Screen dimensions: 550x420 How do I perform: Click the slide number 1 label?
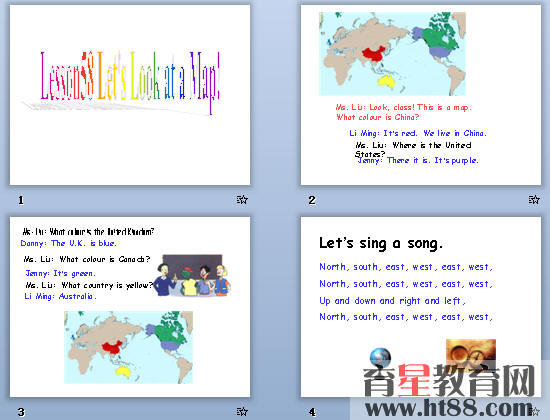coord(21,200)
